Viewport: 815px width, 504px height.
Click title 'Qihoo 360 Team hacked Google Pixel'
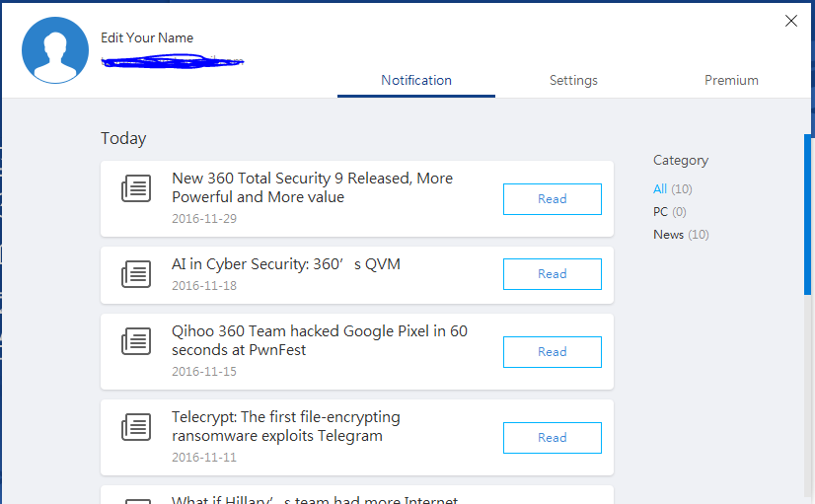coord(320,340)
